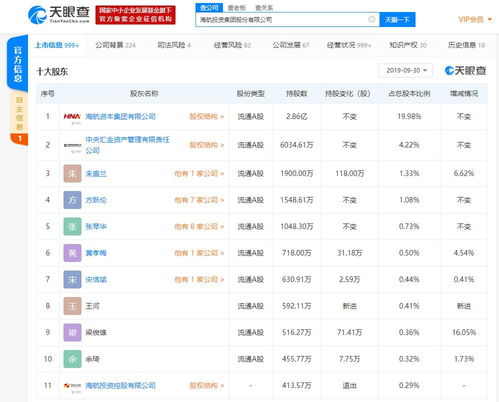Click the 持股数 column header

pyautogui.click(x=297, y=94)
